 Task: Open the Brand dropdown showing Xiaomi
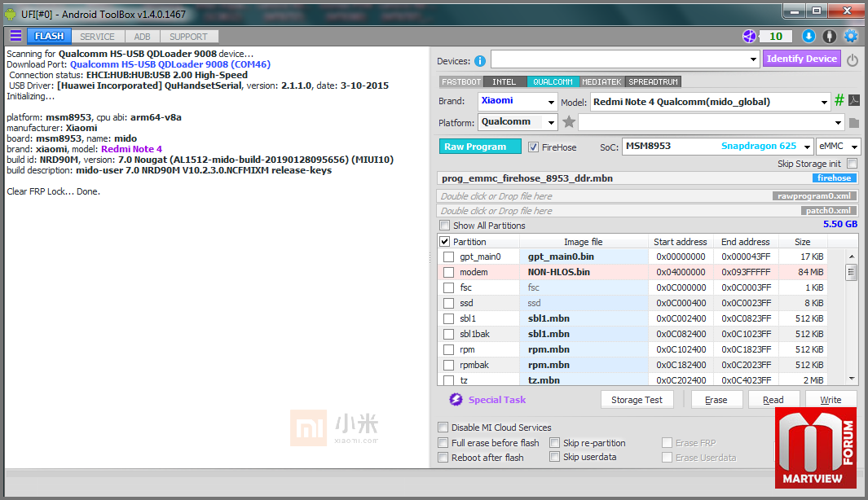point(551,102)
